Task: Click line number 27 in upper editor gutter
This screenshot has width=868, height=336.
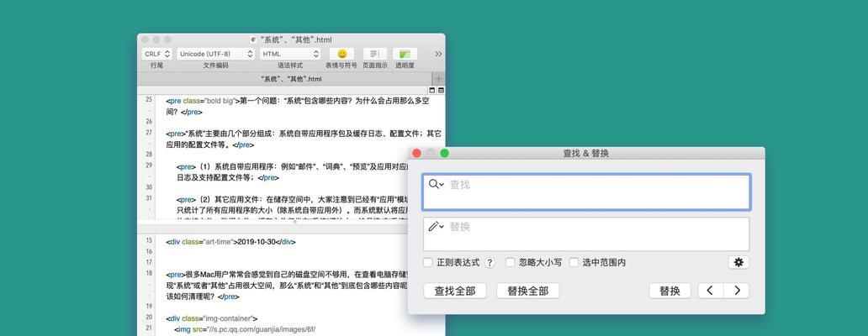Action: pyautogui.click(x=149, y=133)
